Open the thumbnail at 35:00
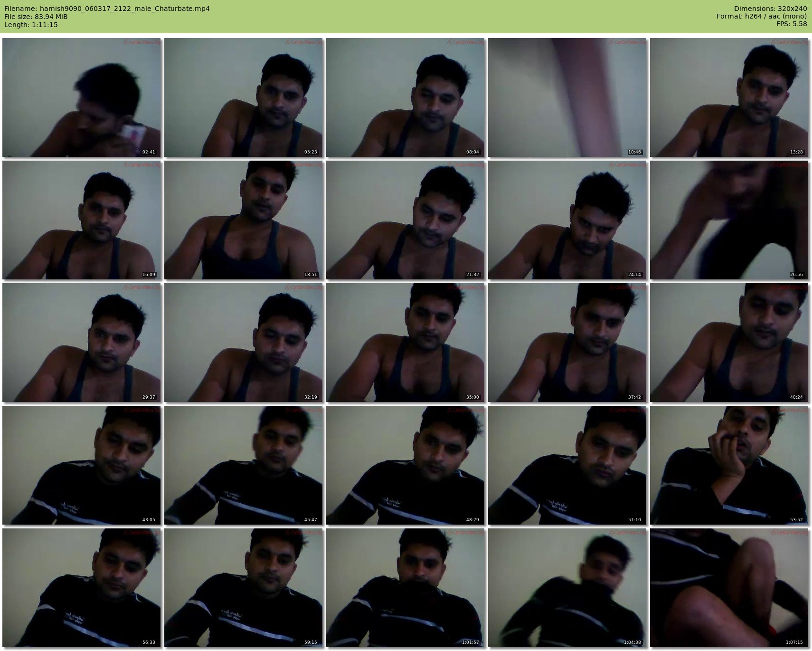 click(x=405, y=343)
